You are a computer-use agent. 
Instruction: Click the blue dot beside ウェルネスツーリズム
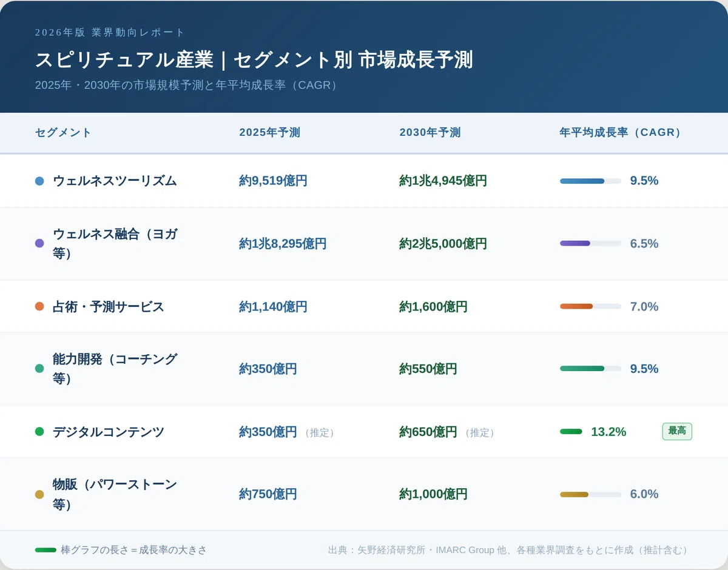click(39, 181)
